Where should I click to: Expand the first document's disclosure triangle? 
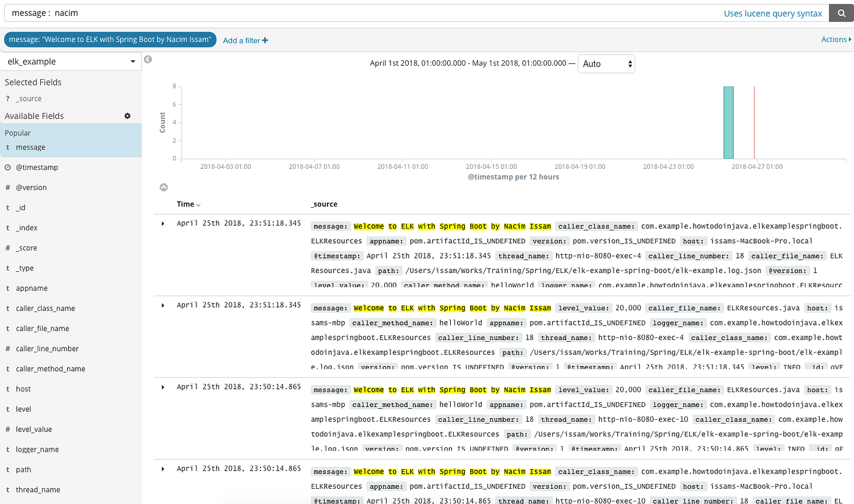pos(162,223)
